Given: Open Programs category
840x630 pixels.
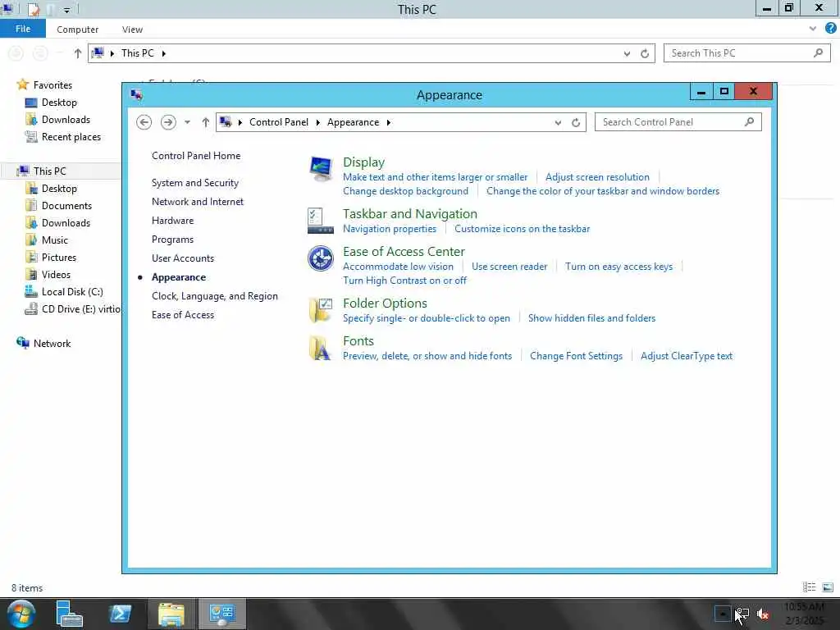Looking at the screenshot, I should click(172, 240).
